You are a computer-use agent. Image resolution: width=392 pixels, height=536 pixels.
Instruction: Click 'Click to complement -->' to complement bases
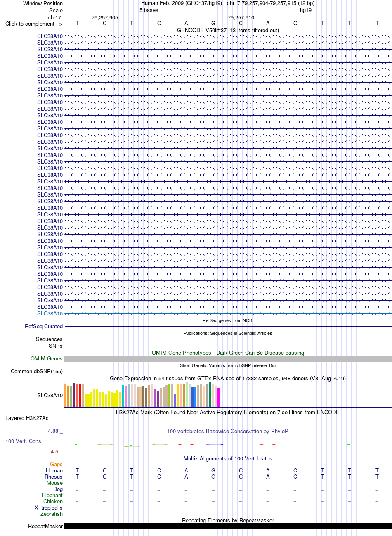pyautogui.click(x=34, y=24)
